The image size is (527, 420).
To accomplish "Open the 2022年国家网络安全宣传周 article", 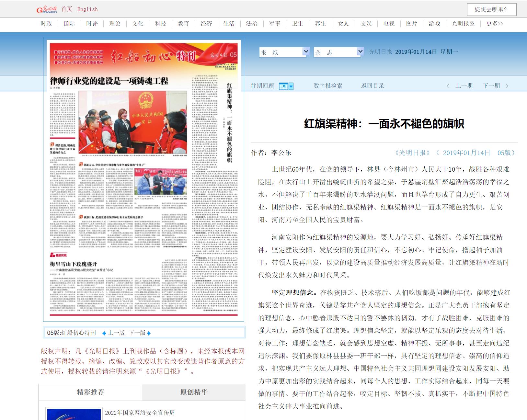I will pos(140,413).
